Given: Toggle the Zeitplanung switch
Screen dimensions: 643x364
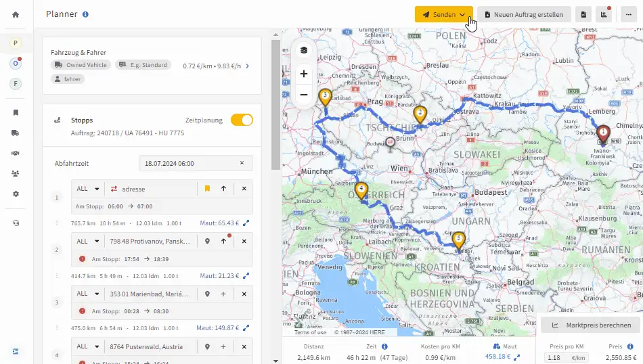Looking at the screenshot, I should click(242, 120).
